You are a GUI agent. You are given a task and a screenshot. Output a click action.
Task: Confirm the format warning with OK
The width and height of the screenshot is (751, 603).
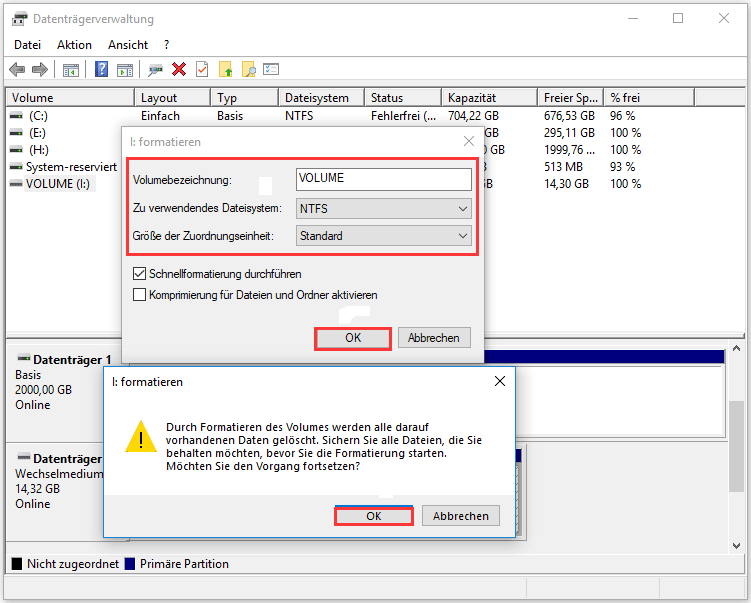tap(373, 516)
